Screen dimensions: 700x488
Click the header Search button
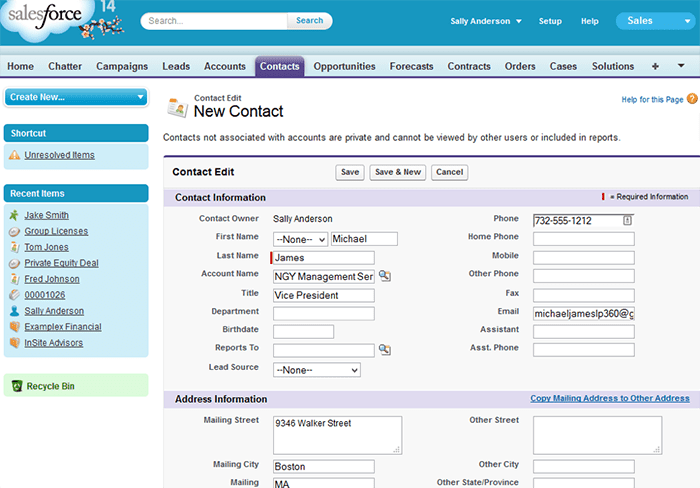pos(309,21)
